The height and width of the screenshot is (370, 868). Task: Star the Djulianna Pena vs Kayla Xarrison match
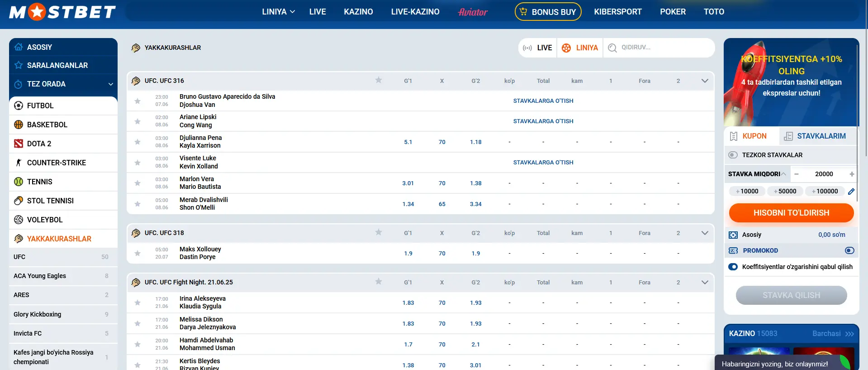(138, 142)
